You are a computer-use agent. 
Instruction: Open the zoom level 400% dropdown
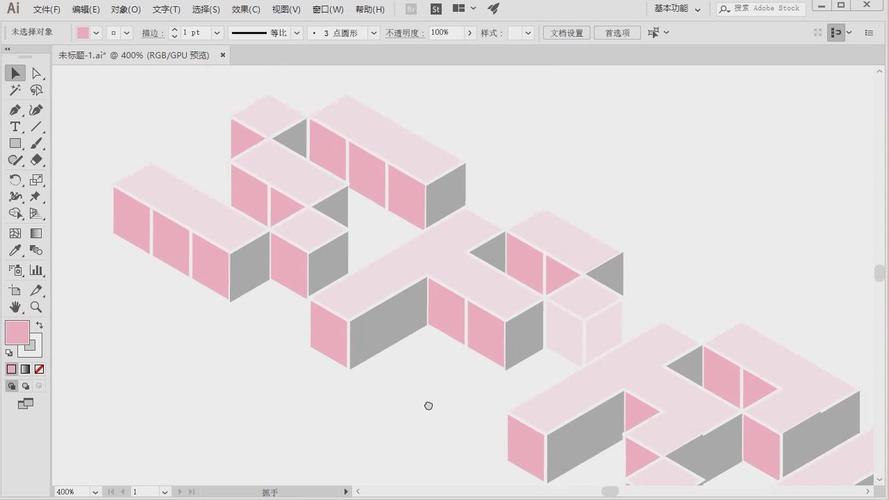tap(95, 491)
